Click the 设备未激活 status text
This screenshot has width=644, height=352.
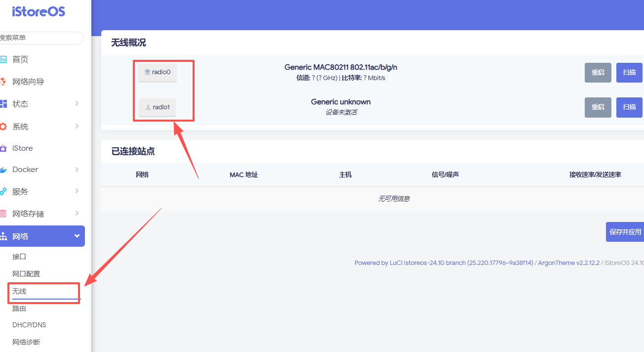pos(341,112)
